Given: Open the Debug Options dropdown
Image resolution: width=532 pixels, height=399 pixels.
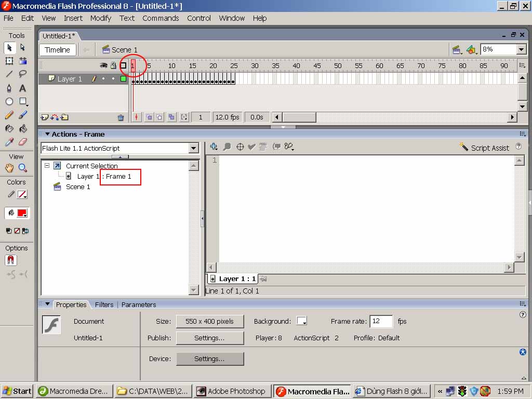Looking at the screenshot, I should pos(289,147).
